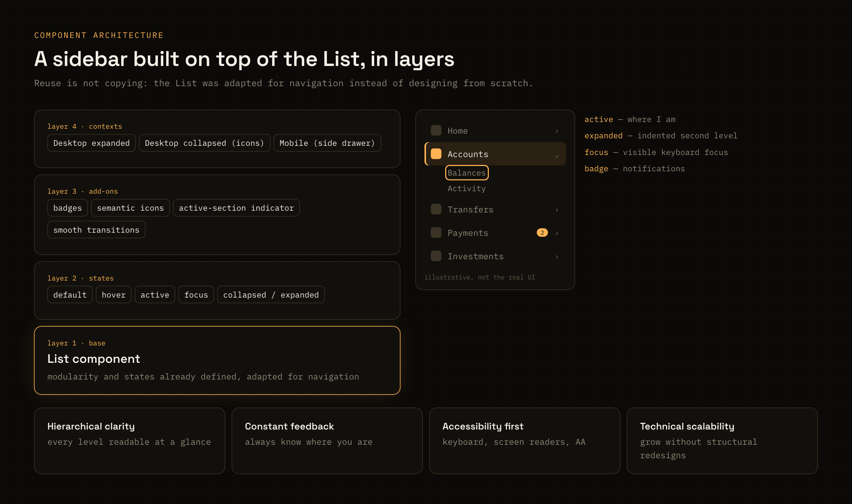The height and width of the screenshot is (504, 852).
Task: Click the Mobile (side drawer) chip
Action: 327,143
